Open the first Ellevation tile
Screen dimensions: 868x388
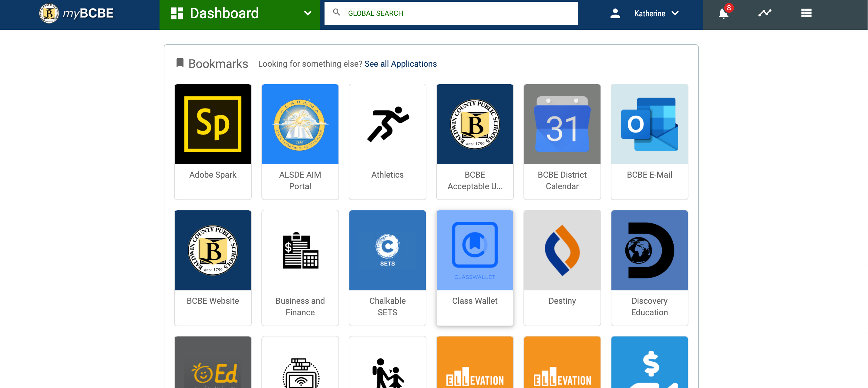coord(475,362)
